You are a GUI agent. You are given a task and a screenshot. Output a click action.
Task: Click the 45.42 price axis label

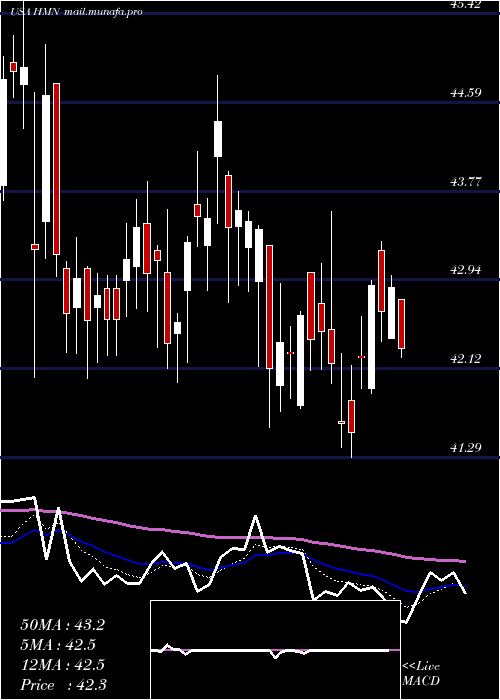point(468,4)
